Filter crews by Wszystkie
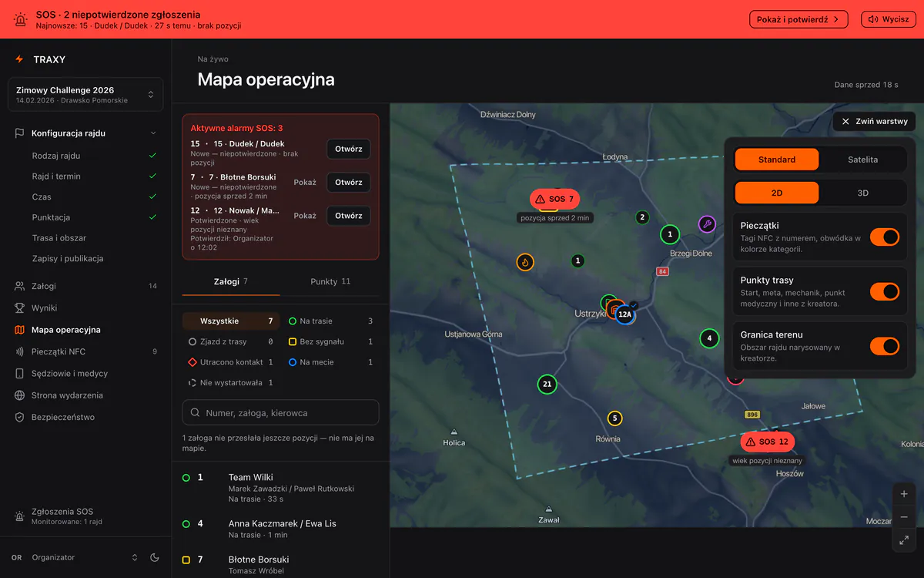The height and width of the screenshot is (578, 924). tap(231, 321)
